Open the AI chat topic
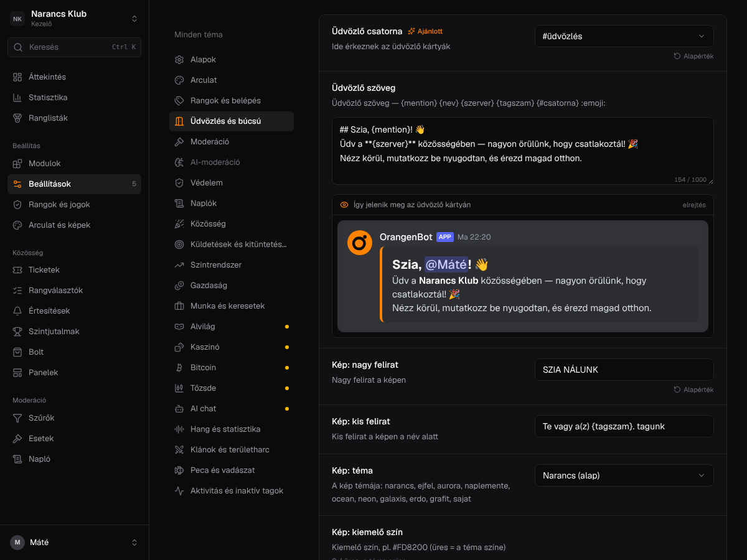This screenshot has height=560, width=747. click(232, 409)
